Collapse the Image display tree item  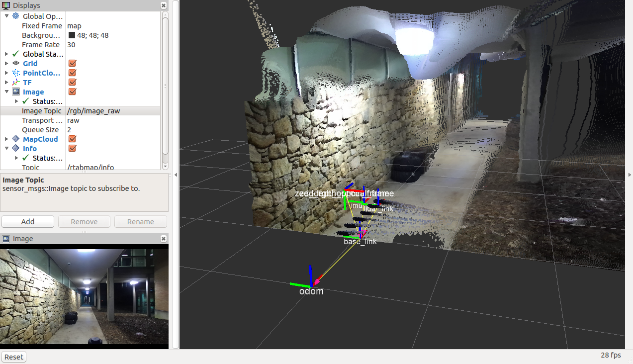[x=6, y=91]
